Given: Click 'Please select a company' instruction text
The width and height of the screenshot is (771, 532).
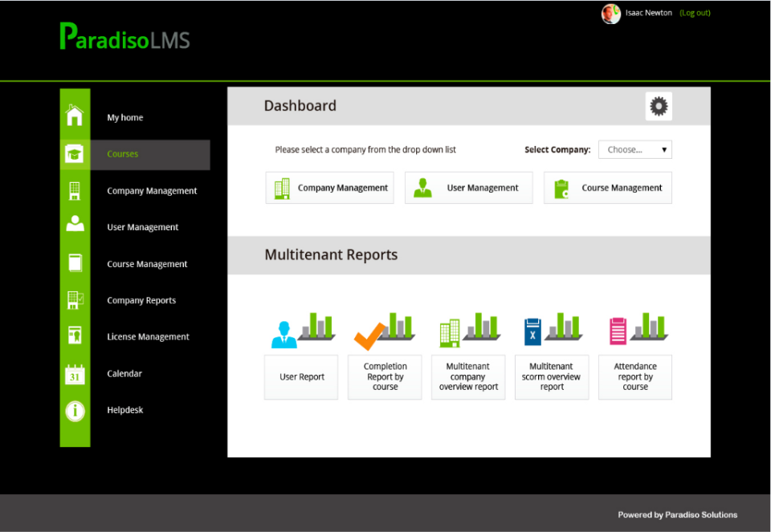Looking at the screenshot, I should point(365,150).
